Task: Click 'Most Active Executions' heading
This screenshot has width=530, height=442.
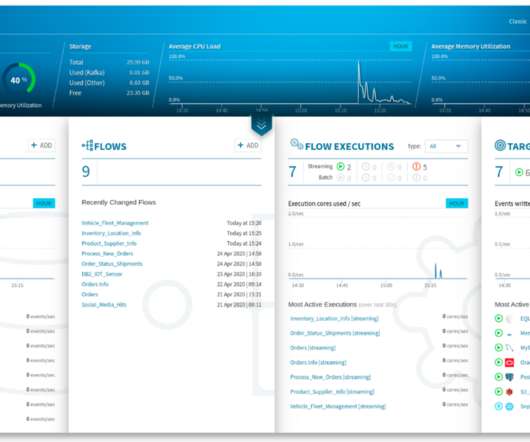Action: [x=322, y=304]
